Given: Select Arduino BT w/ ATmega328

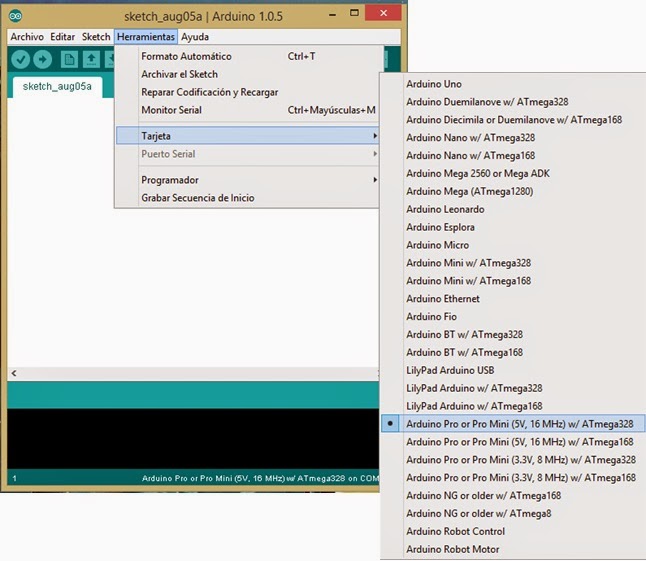Looking at the screenshot, I should point(513,334).
